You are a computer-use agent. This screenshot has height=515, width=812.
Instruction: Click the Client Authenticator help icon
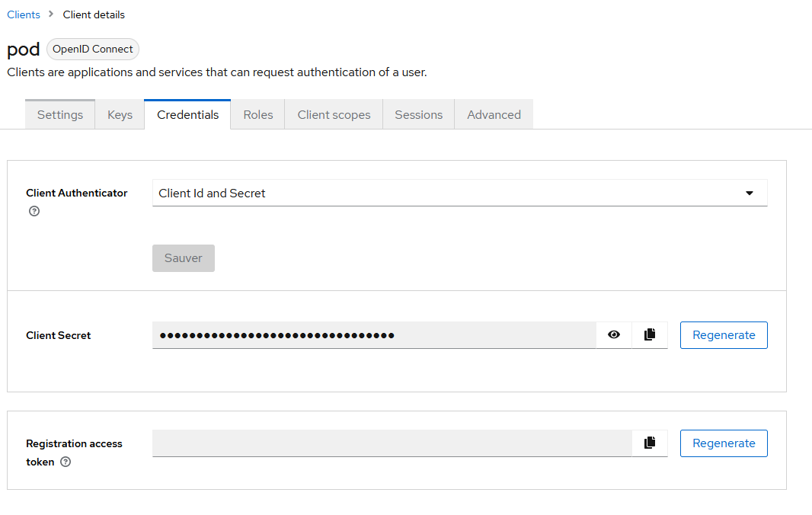click(x=34, y=211)
